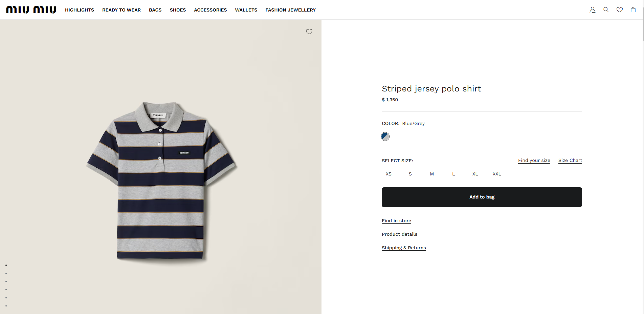
Task: Expand Product details section
Action: [399, 234]
